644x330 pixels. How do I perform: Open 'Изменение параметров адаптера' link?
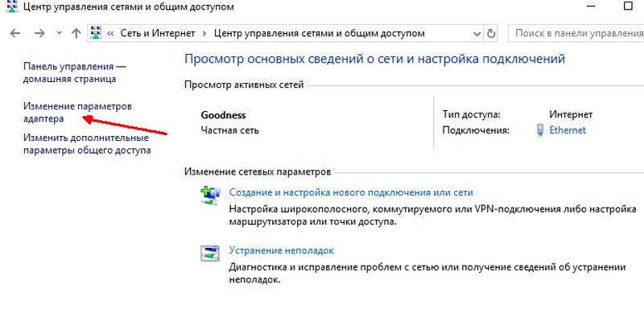point(77,113)
